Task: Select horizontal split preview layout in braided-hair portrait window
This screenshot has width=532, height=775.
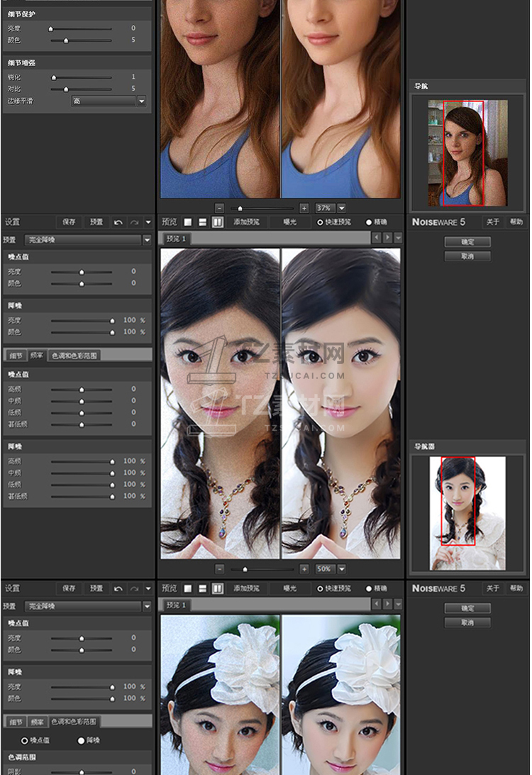Action: tap(203, 222)
